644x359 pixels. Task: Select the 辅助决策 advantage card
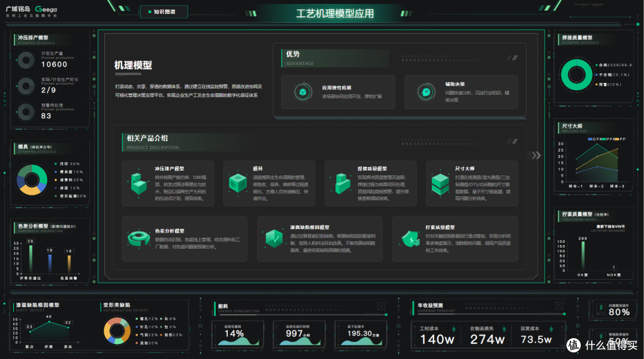(461, 92)
